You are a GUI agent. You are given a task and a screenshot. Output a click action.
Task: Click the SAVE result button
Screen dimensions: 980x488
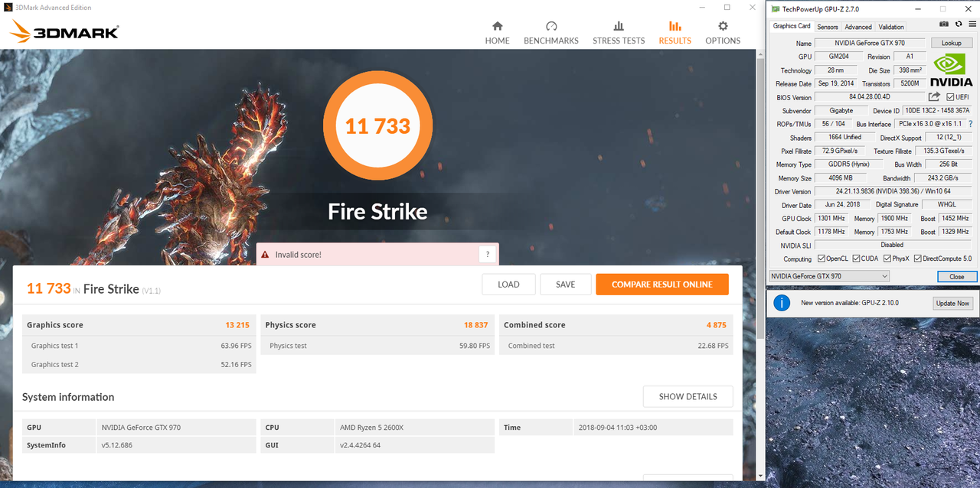(566, 285)
